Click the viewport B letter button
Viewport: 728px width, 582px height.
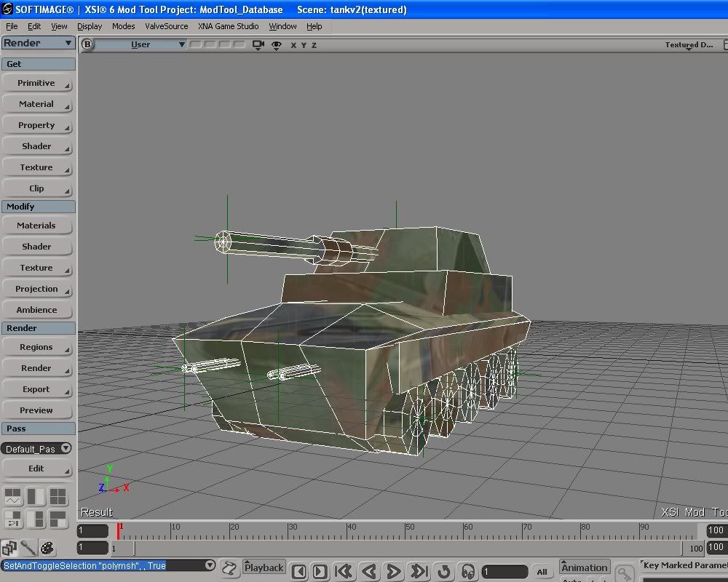(87, 44)
